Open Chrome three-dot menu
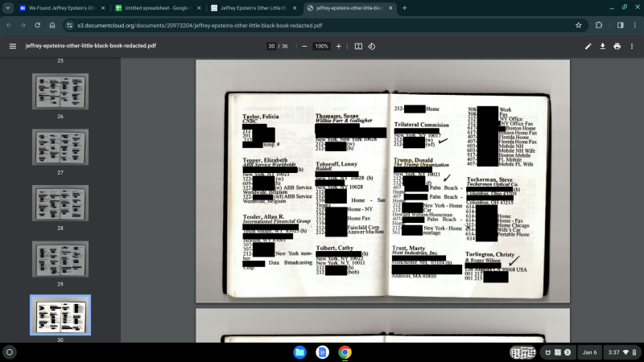The image size is (644, 362). coord(634,25)
